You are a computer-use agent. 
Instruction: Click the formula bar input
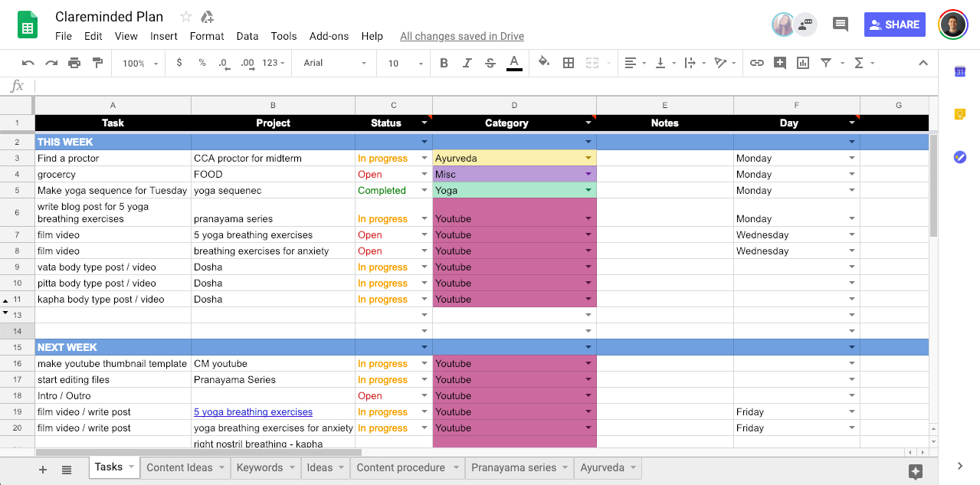487,86
